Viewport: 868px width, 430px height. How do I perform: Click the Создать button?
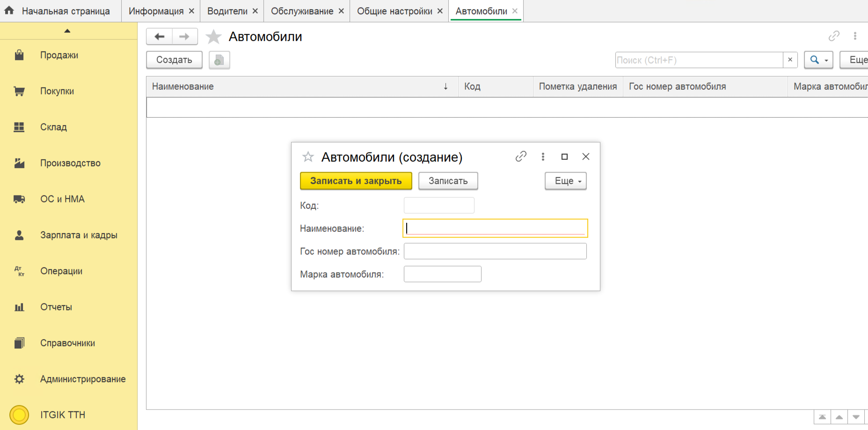tap(174, 60)
